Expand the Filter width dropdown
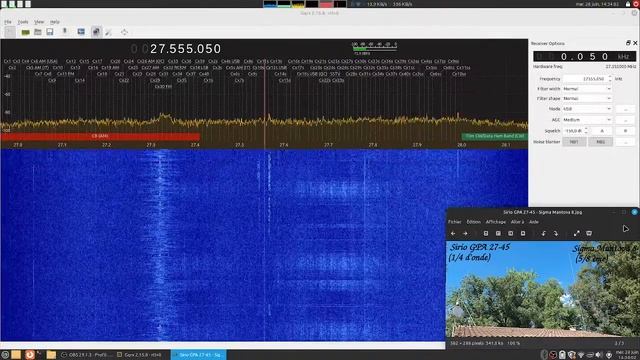 coord(587,89)
